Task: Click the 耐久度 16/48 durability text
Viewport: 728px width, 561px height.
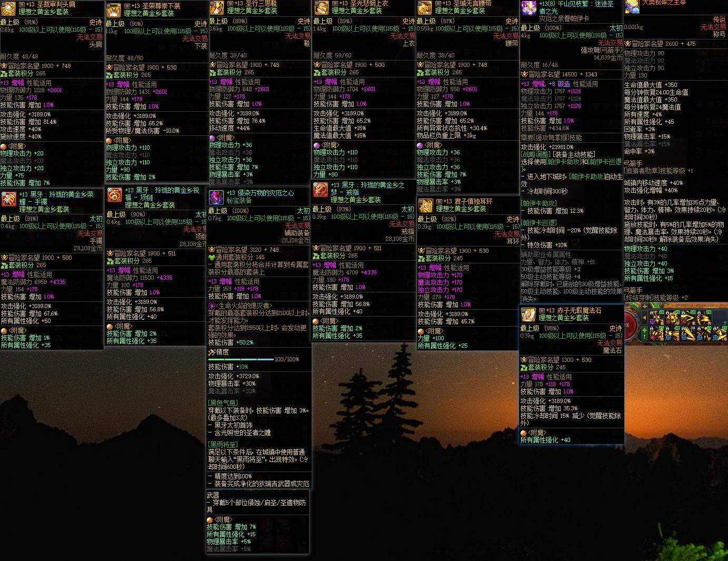Action: click(x=540, y=65)
